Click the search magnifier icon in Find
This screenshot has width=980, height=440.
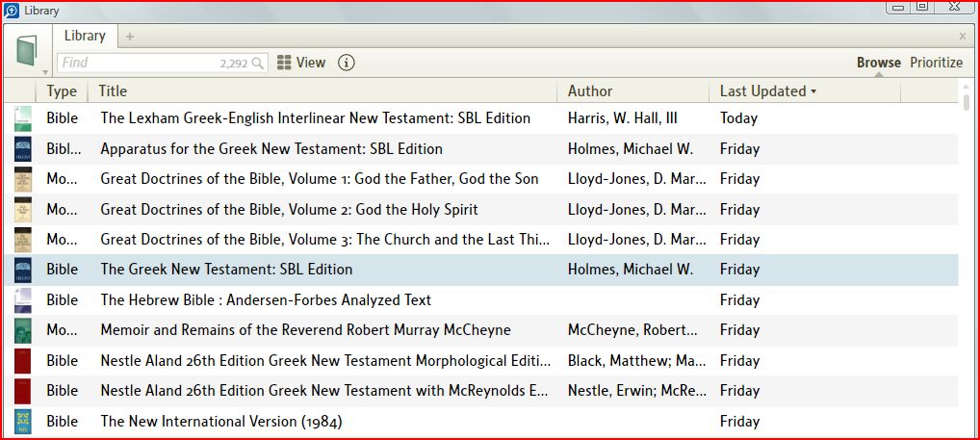(258, 64)
